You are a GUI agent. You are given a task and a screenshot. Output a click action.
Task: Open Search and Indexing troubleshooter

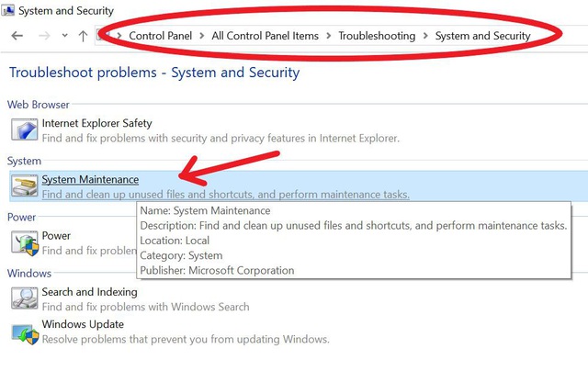89,292
